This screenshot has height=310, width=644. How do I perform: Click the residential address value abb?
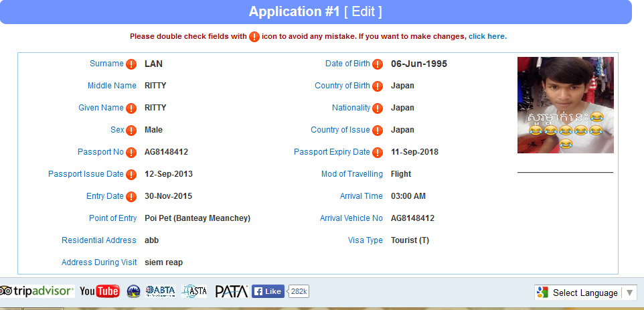click(151, 240)
